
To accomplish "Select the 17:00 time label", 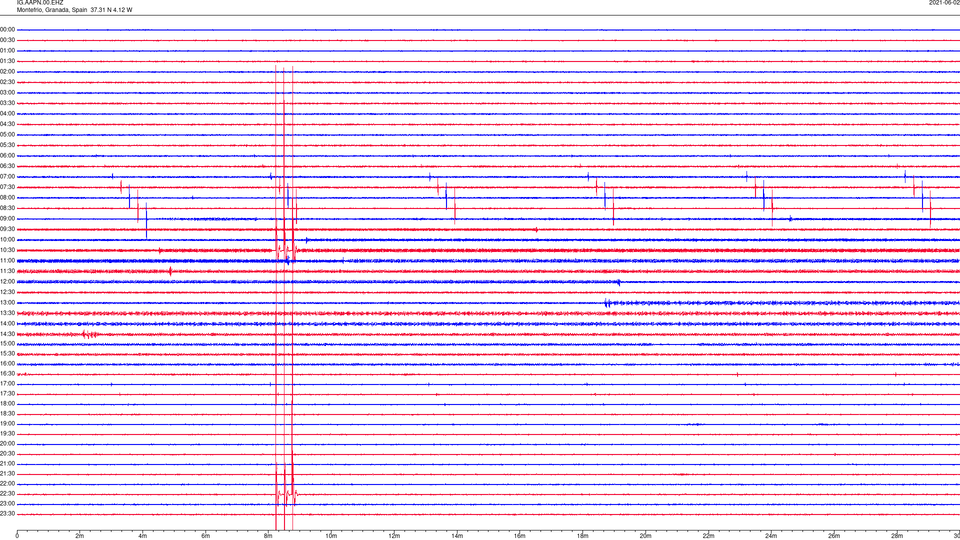I will pyautogui.click(x=7, y=384).
